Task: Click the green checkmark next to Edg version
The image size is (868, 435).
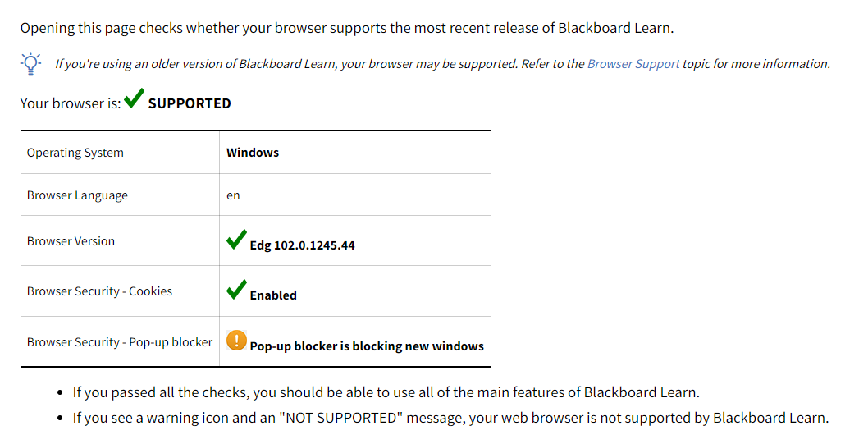Action: click(236, 240)
